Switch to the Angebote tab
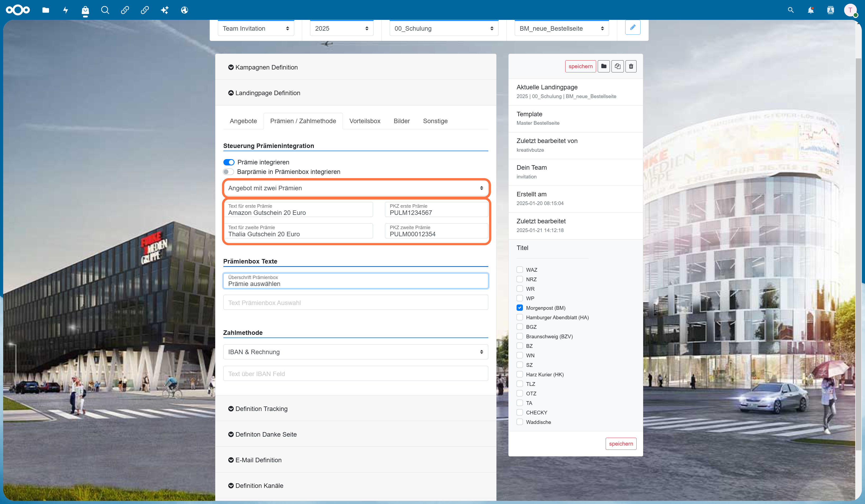 (243, 121)
